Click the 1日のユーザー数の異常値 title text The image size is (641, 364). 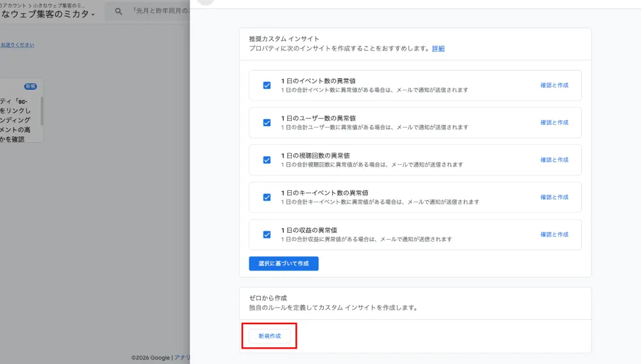[x=318, y=118]
